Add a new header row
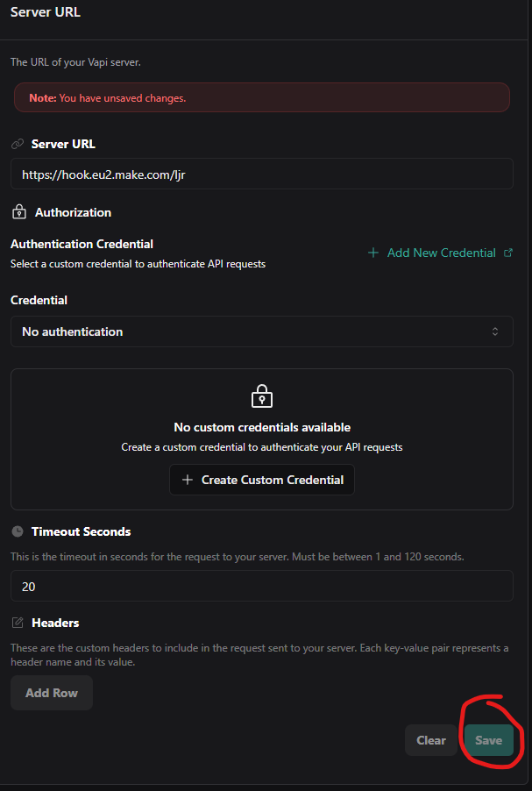This screenshot has width=532, height=791. [51, 692]
